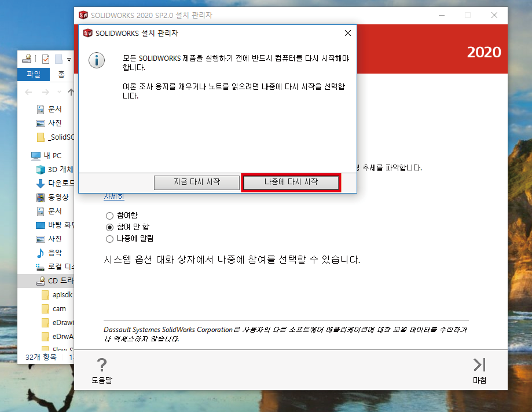Click the SOLIDWORKS logo in dialog title bar
The width and height of the screenshot is (532, 412).
tap(88, 33)
